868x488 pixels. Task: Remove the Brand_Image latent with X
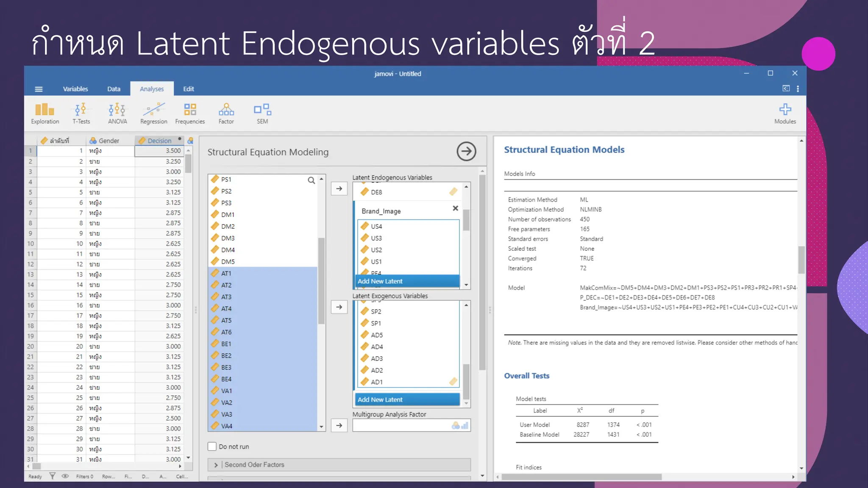click(455, 208)
